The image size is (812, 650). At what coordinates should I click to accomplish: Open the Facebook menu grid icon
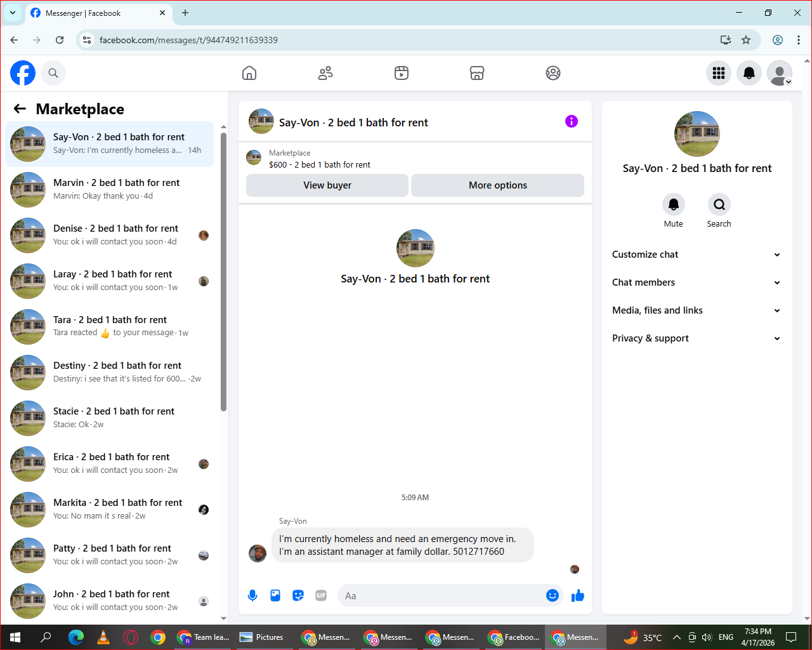pos(719,73)
